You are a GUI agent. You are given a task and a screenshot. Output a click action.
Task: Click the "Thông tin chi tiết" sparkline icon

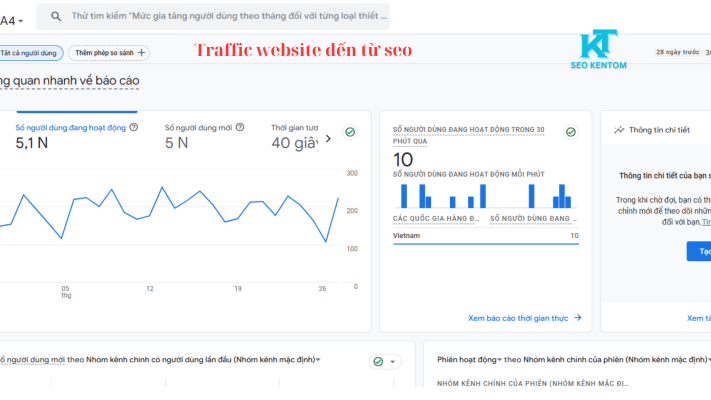[x=619, y=130]
